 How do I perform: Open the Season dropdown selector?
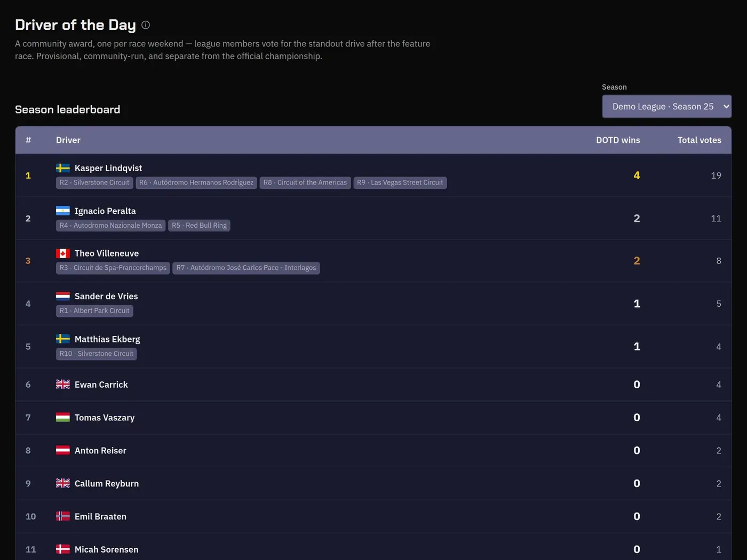(666, 107)
